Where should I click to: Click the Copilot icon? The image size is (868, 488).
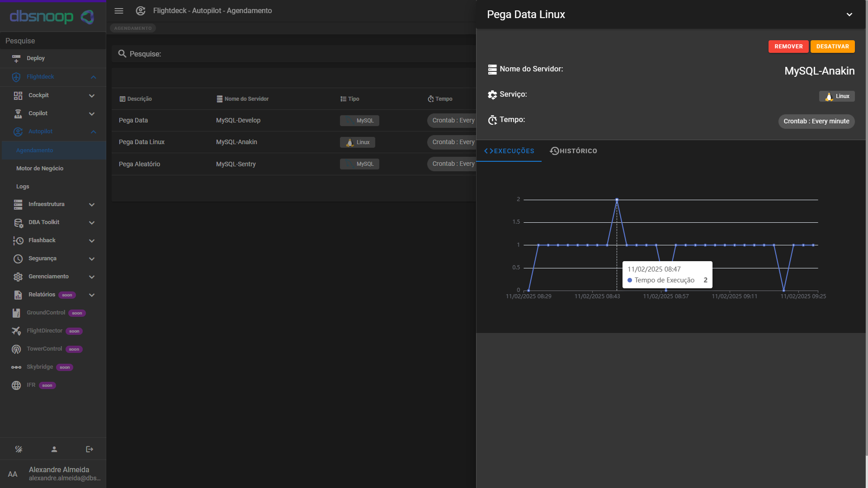click(18, 113)
